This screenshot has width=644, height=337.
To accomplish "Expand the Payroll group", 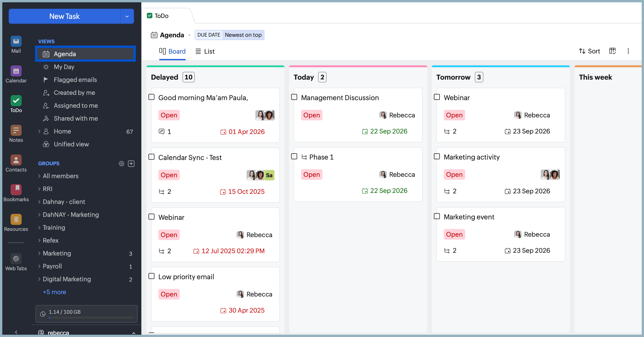I will 39,266.
